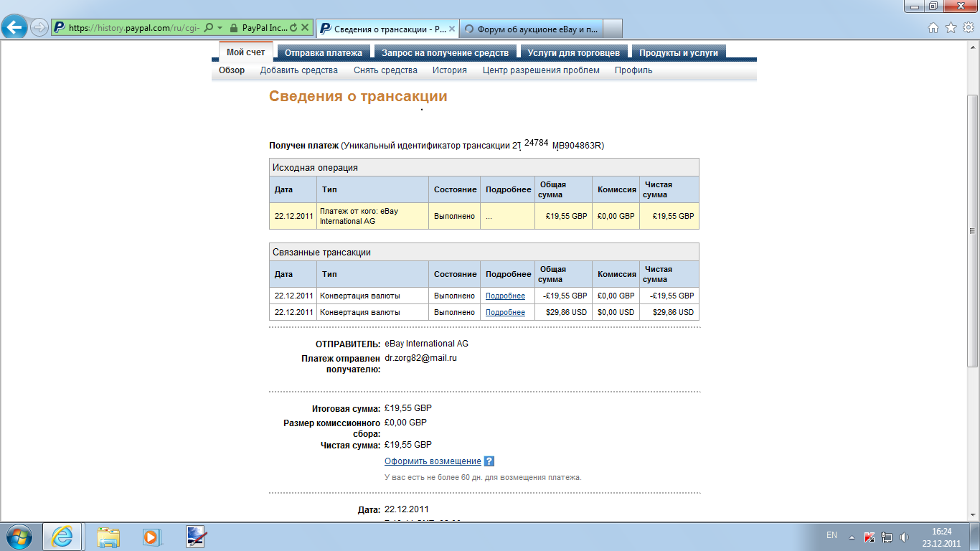Click the Refresh page icon
The height and width of the screenshot is (551, 980).
293,28
